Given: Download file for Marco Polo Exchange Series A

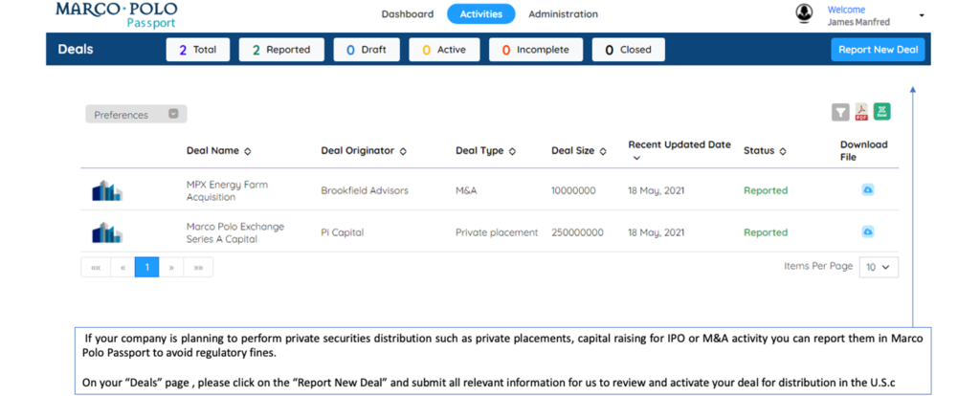Looking at the screenshot, I should [868, 231].
